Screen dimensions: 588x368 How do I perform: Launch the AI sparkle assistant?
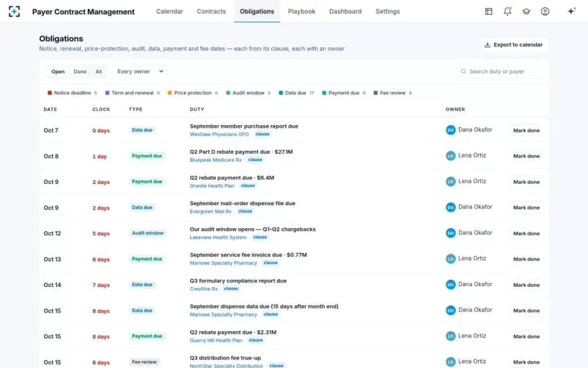point(571,11)
